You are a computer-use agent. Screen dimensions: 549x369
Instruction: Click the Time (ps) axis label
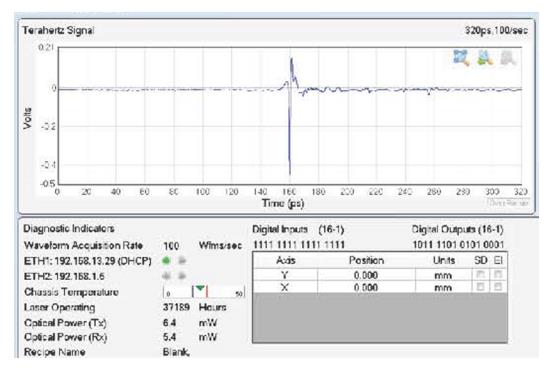pyautogui.click(x=283, y=203)
